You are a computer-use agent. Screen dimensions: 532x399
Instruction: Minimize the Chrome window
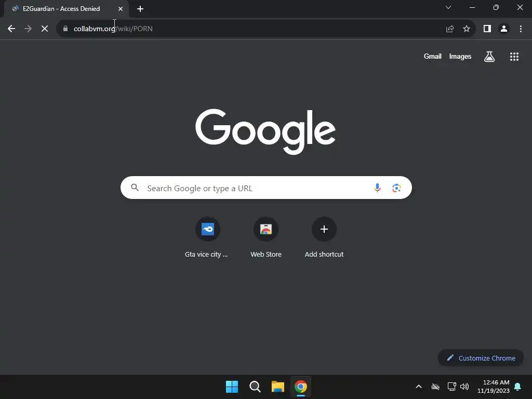[472, 7]
